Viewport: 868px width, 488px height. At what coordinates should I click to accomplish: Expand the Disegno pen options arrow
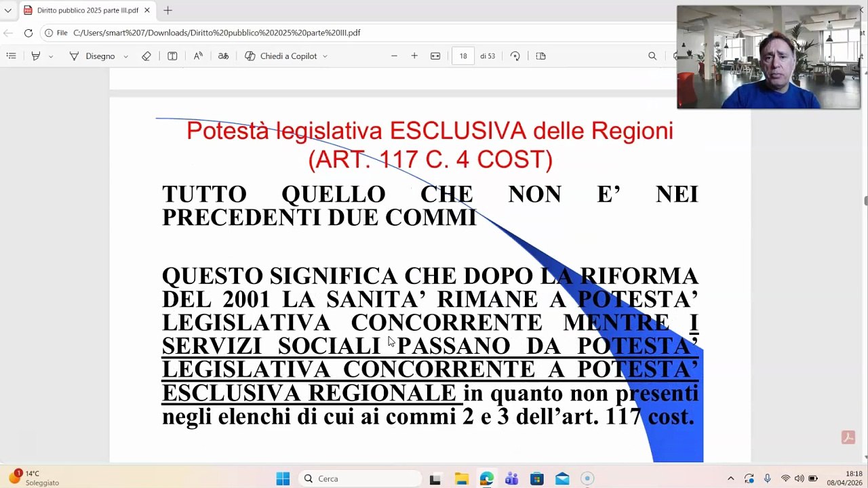pos(125,56)
